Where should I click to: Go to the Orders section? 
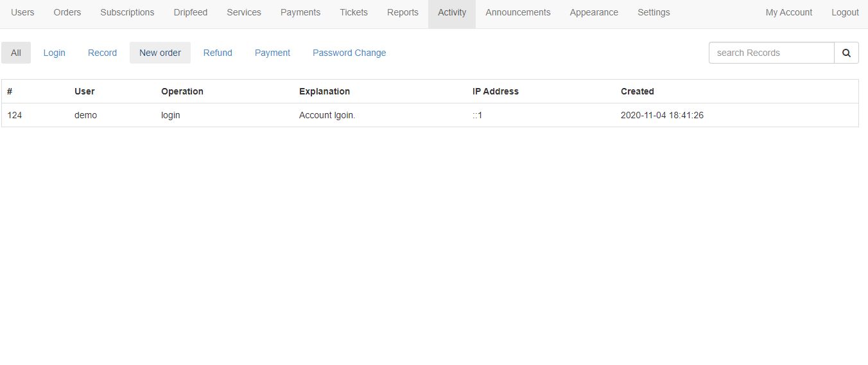(67, 12)
